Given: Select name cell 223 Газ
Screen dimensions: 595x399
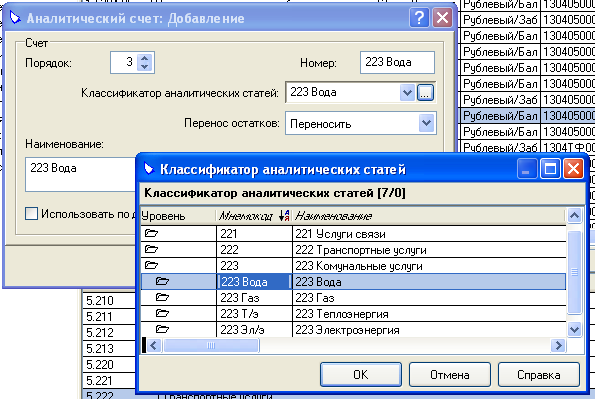Looking at the screenshot, I should [x=429, y=298].
